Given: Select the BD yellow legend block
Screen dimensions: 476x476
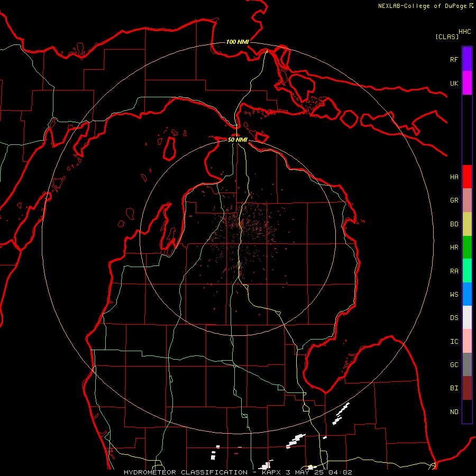Looking at the screenshot, I should pyautogui.click(x=467, y=224).
